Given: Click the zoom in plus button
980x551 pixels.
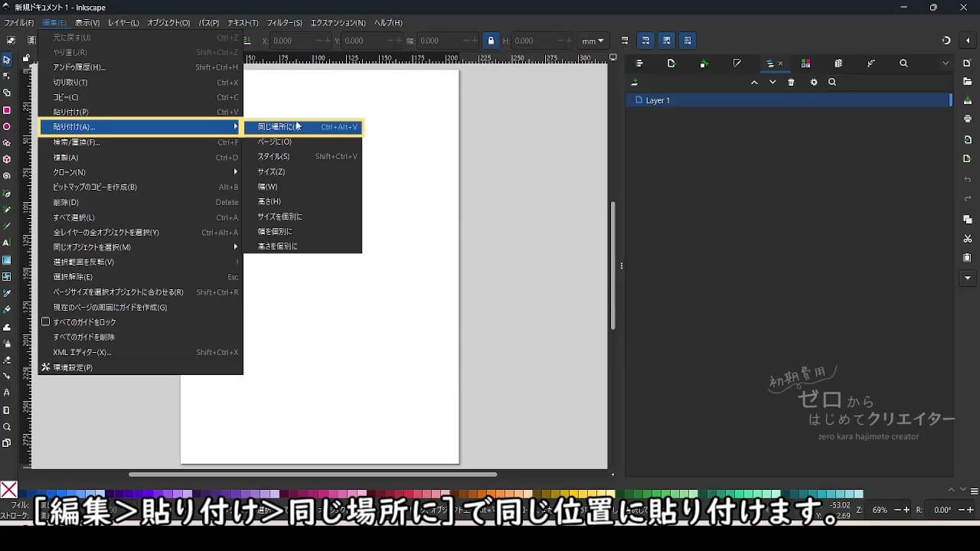Looking at the screenshot, I should click(907, 510).
